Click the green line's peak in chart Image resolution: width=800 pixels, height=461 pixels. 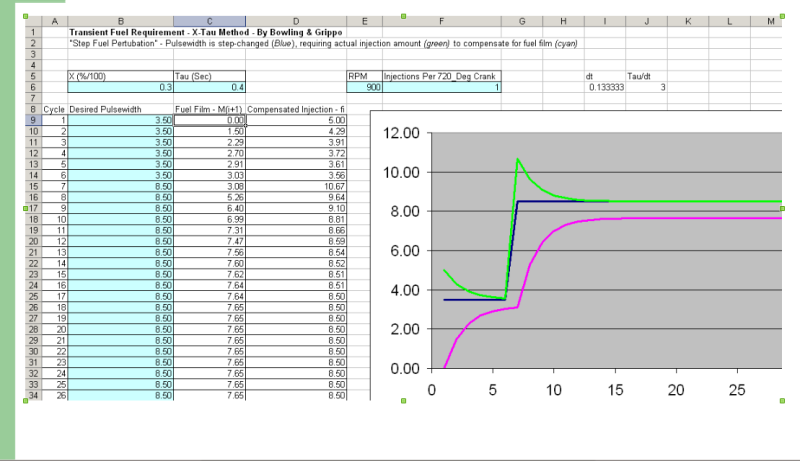pyautogui.click(x=517, y=160)
